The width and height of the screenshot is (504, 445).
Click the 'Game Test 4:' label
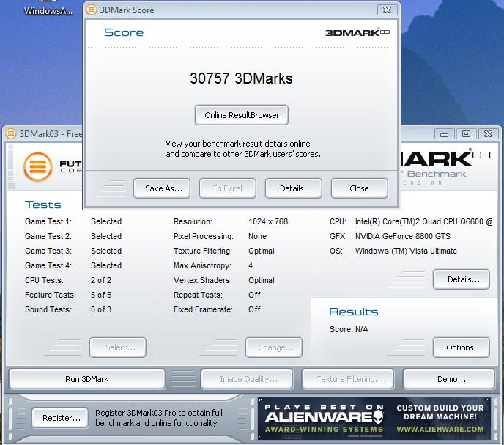click(x=48, y=265)
